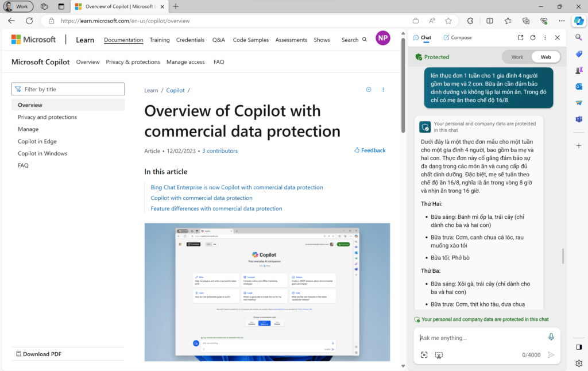Viewport: 588px width, 371px height.
Task: Send the chat message with the paper-plane icon
Action: (550, 355)
